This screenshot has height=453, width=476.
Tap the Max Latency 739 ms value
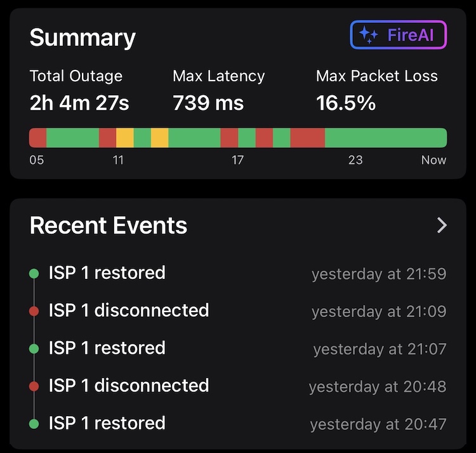tap(208, 103)
